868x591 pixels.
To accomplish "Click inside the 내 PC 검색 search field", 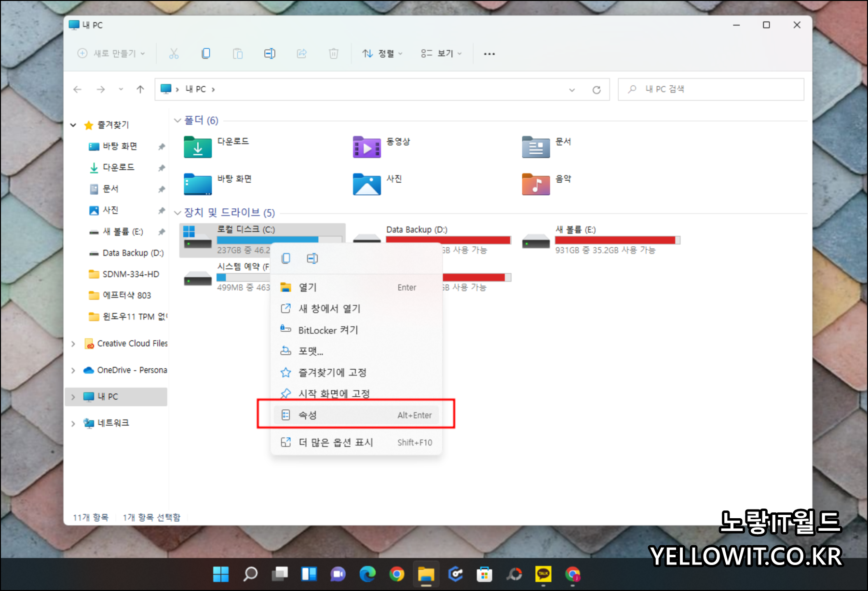I will point(711,89).
